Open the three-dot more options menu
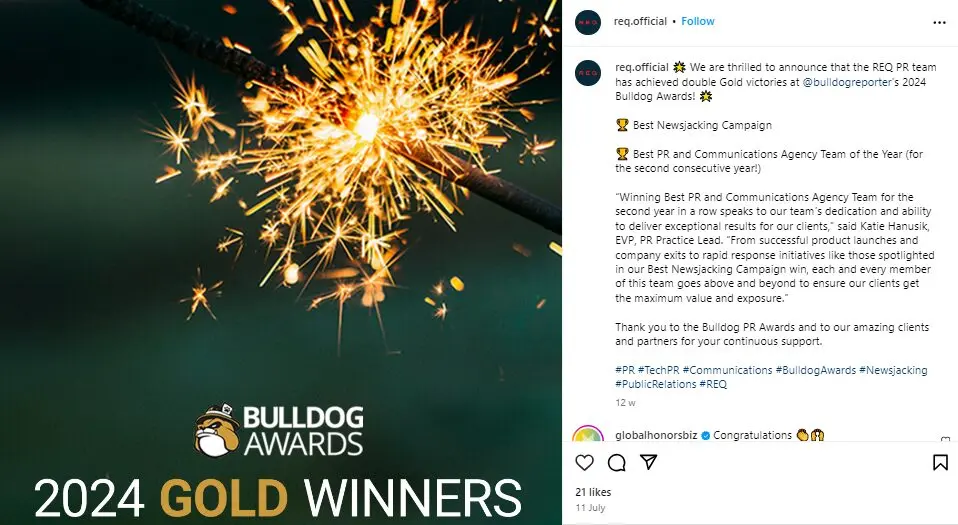The image size is (958, 525). point(939,22)
